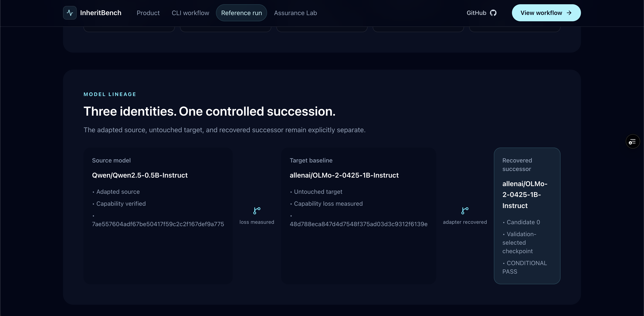The height and width of the screenshot is (316, 644).
Task: Click the arrow icon in View workflow
Action: pyautogui.click(x=569, y=13)
